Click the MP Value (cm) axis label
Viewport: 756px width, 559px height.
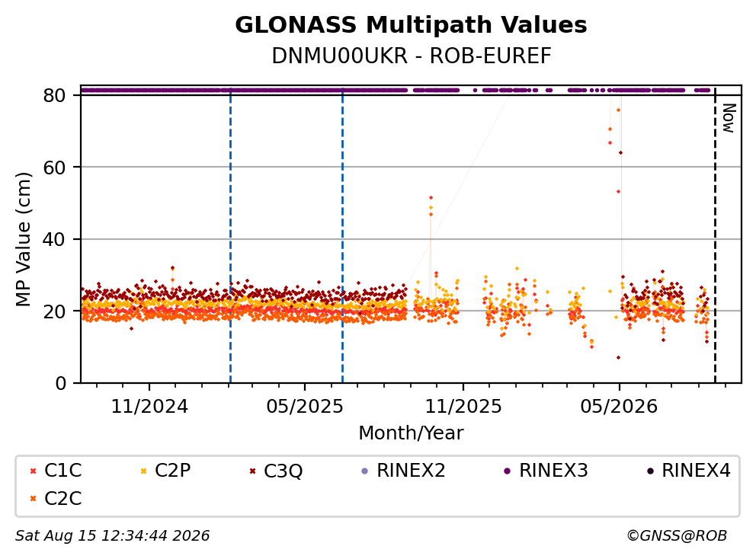23,239
